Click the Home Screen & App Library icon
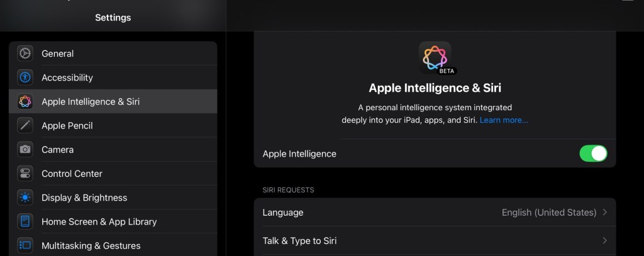 pyautogui.click(x=25, y=221)
